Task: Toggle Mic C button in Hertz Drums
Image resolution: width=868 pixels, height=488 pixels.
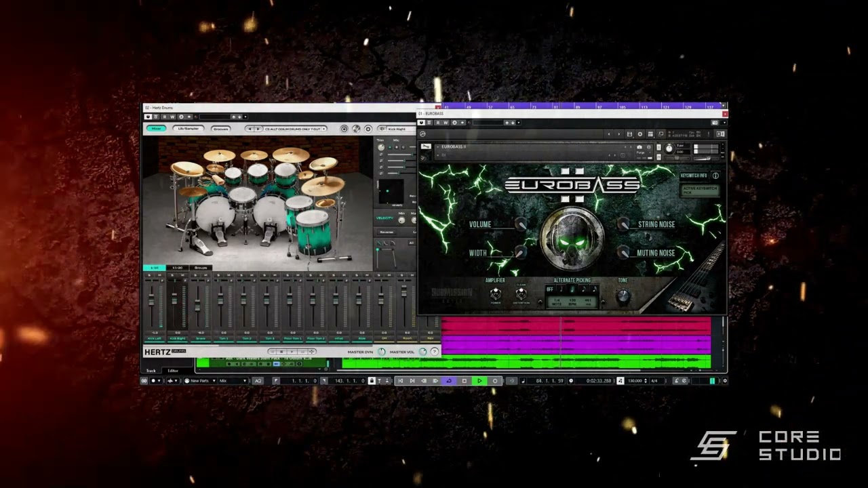Action: pos(404,146)
